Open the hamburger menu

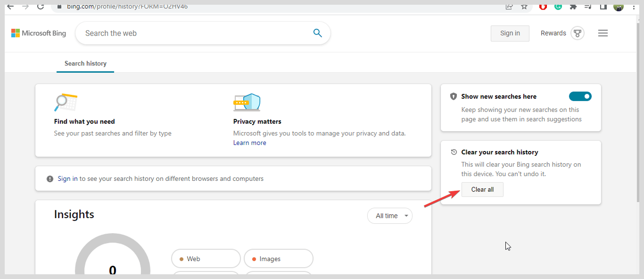(603, 33)
